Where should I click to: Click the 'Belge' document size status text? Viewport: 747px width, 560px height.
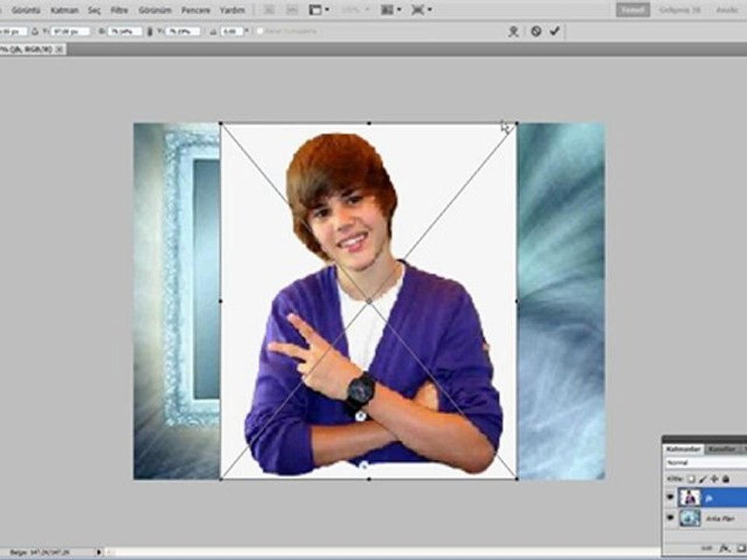click(x=40, y=552)
